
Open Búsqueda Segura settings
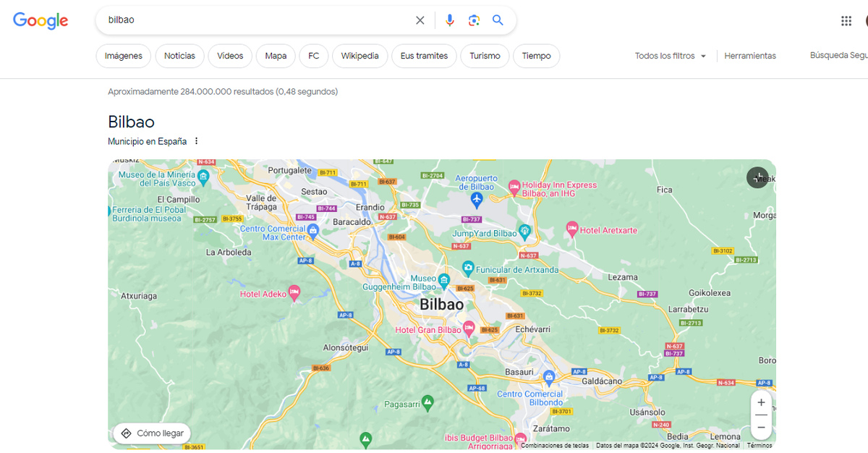[x=839, y=56]
